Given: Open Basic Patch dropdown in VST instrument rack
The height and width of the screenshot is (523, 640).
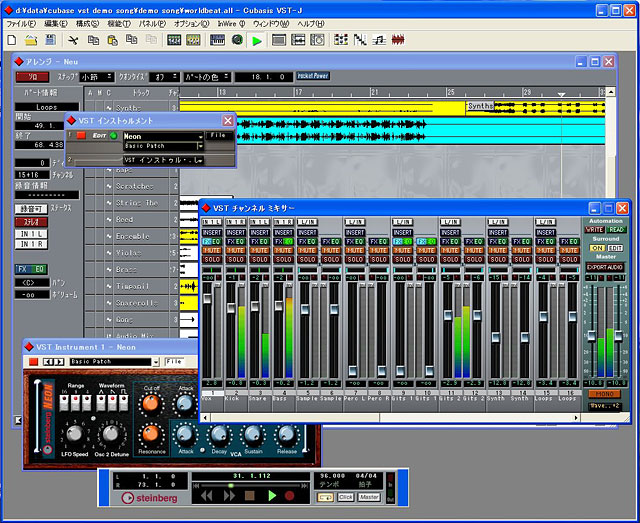Looking at the screenshot, I should pos(163,146).
